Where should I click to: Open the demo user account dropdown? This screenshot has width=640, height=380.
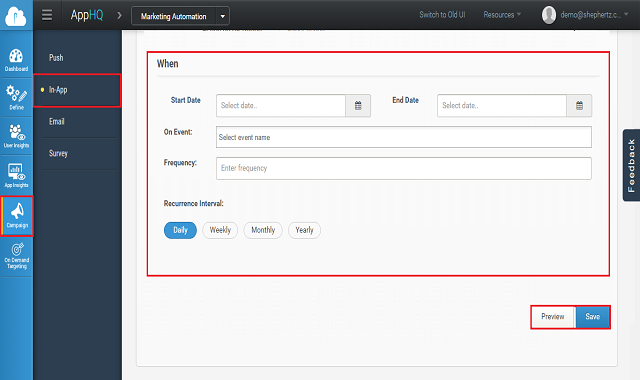pos(584,15)
